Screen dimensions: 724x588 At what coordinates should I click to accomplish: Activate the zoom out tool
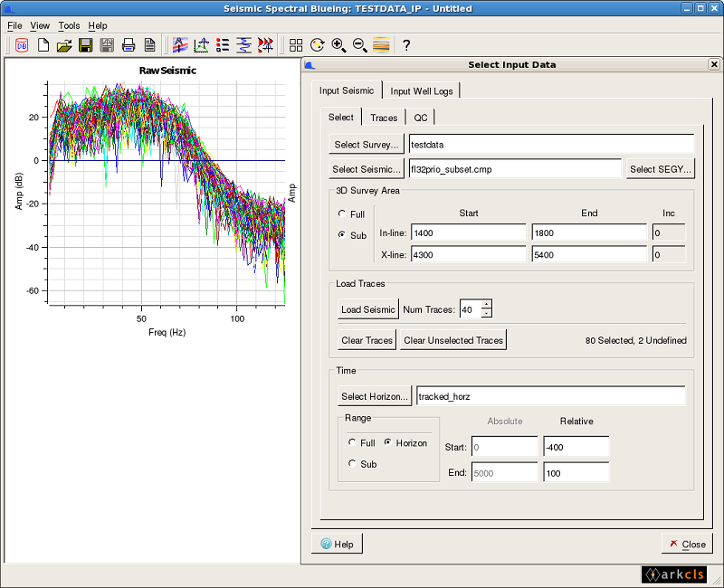(x=358, y=44)
